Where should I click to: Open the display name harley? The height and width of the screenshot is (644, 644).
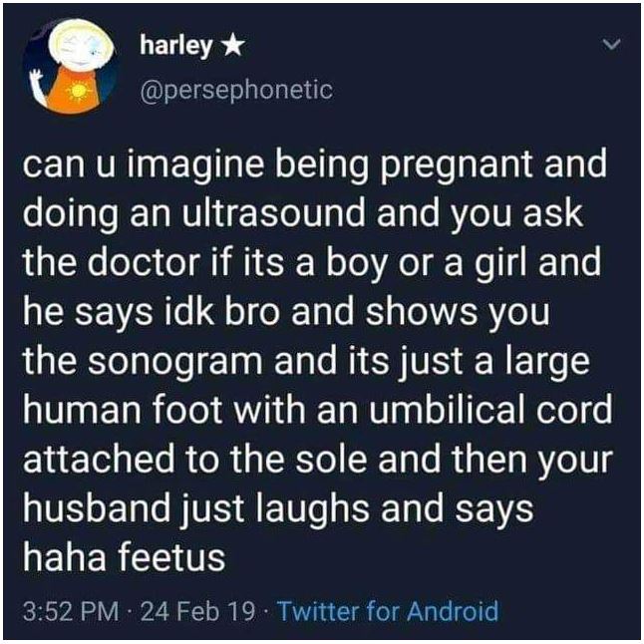[175, 46]
